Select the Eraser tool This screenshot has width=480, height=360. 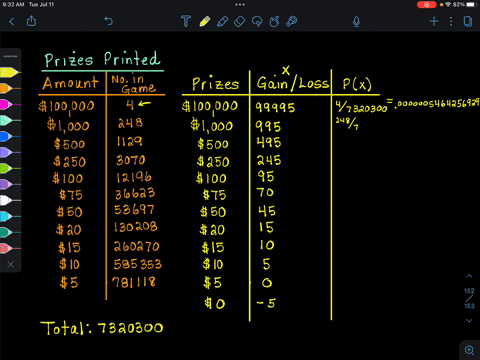point(239,22)
